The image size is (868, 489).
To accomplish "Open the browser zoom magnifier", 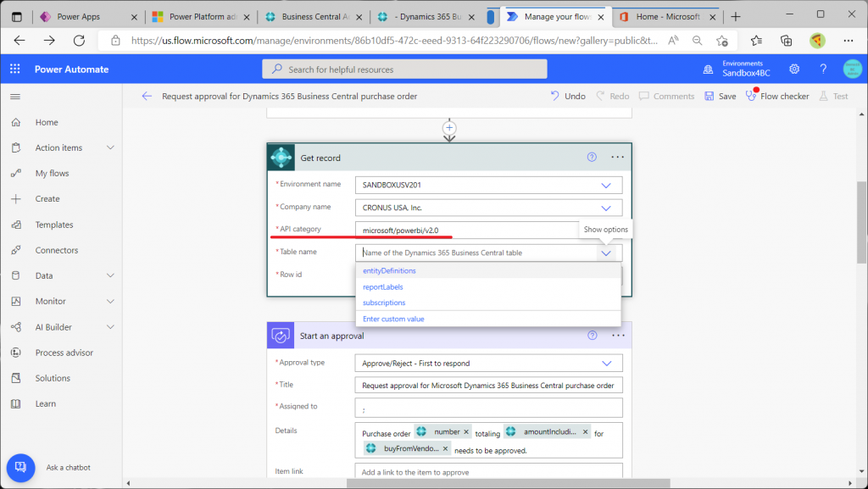I will (x=698, y=41).
